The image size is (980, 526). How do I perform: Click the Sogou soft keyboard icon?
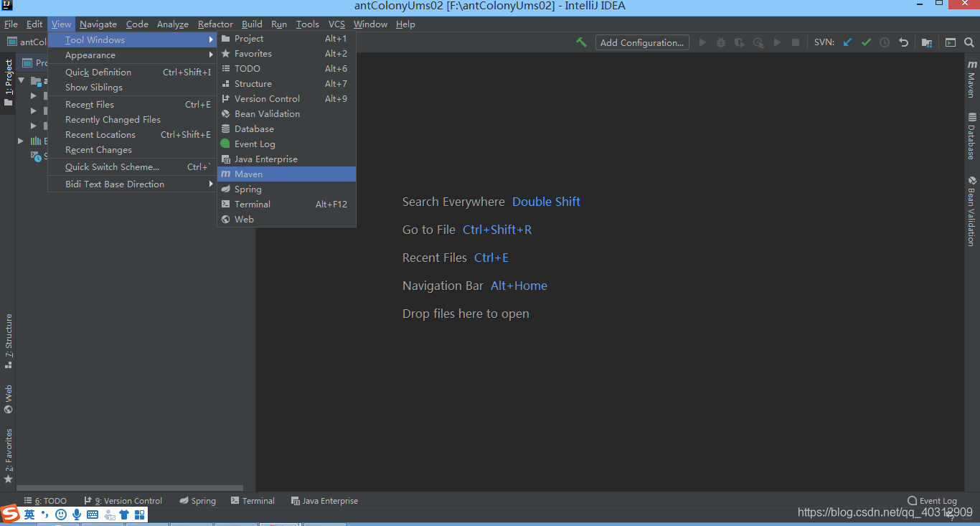pos(93,515)
